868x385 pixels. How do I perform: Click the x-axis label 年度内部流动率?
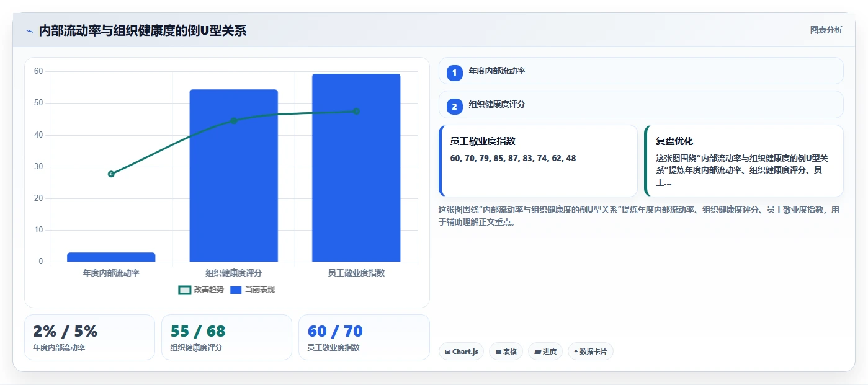pyautogui.click(x=111, y=273)
